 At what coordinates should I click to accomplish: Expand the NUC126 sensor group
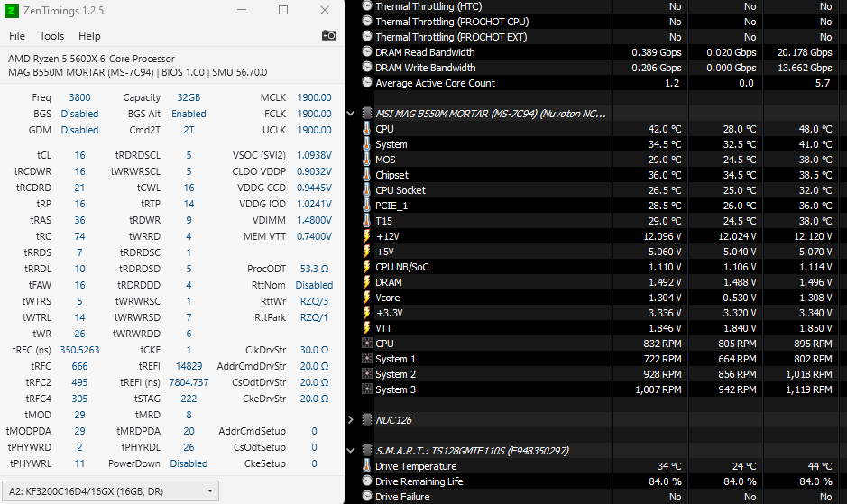pyautogui.click(x=350, y=420)
